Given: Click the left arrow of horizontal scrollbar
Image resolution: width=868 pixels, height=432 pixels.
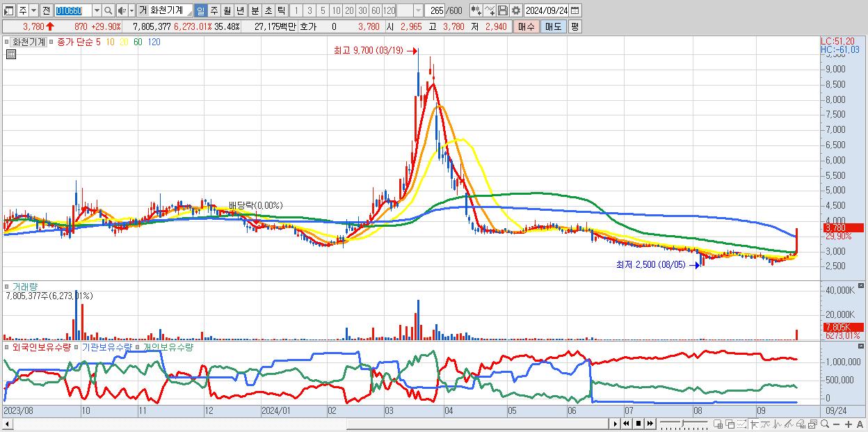Looking at the screenshot, I should pyautogui.click(x=6, y=424).
